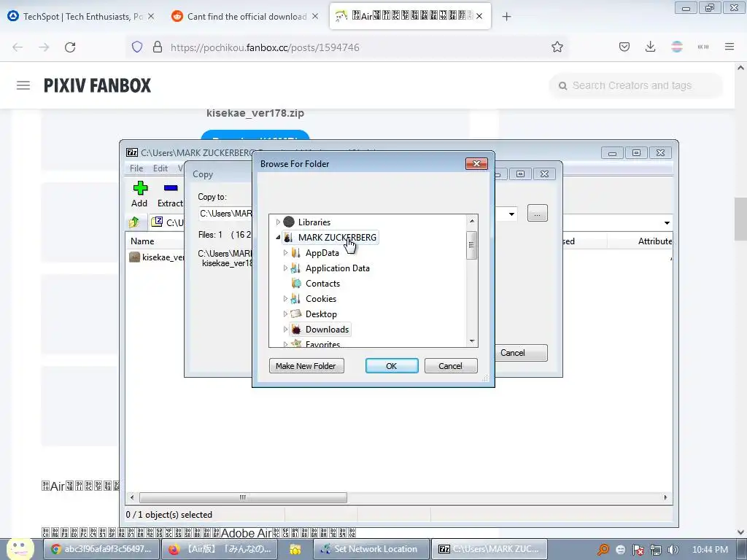Click 7-Zip horizontal scrollbar thumb
The height and width of the screenshot is (560, 747).
tap(243, 497)
